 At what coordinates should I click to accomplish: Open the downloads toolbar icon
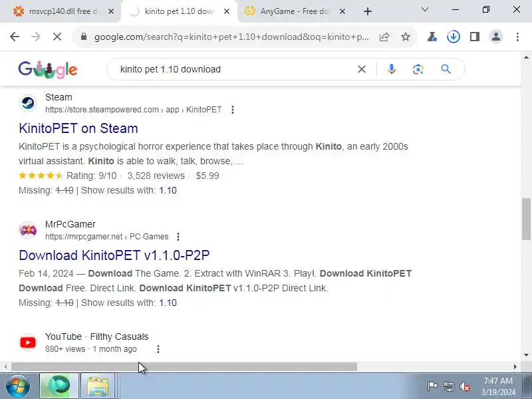(x=454, y=37)
